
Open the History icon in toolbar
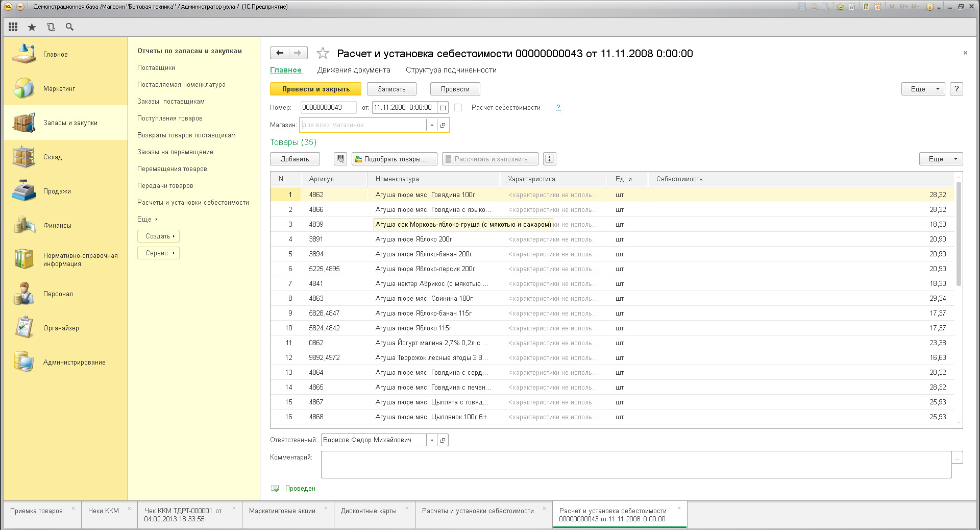pos(51,27)
